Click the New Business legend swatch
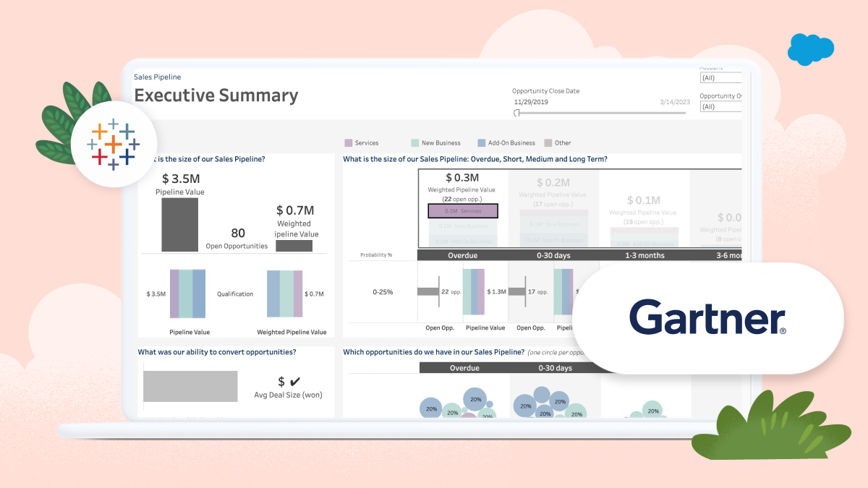Image resolution: width=868 pixels, height=488 pixels. click(415, 142)
